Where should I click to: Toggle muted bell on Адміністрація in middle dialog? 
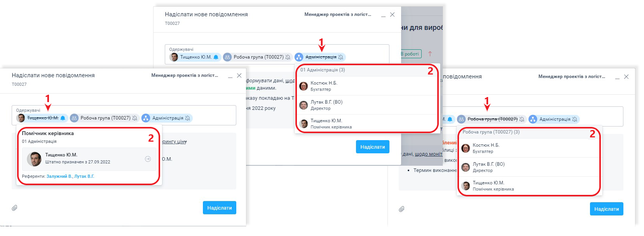pyautogui.click(x=341, y=57)
